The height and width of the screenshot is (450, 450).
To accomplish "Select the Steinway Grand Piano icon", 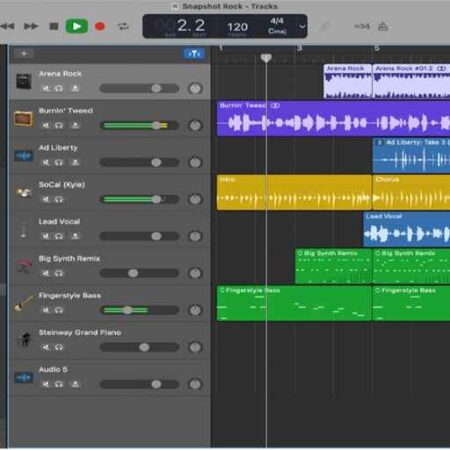I will (24, 340).
